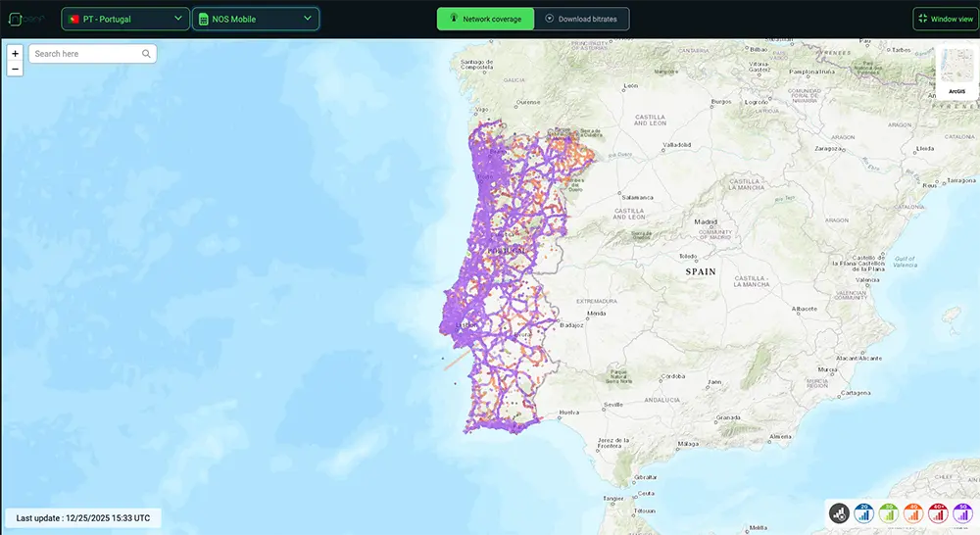Click the Seville city label
980x535 pixels.
[613, 405]
